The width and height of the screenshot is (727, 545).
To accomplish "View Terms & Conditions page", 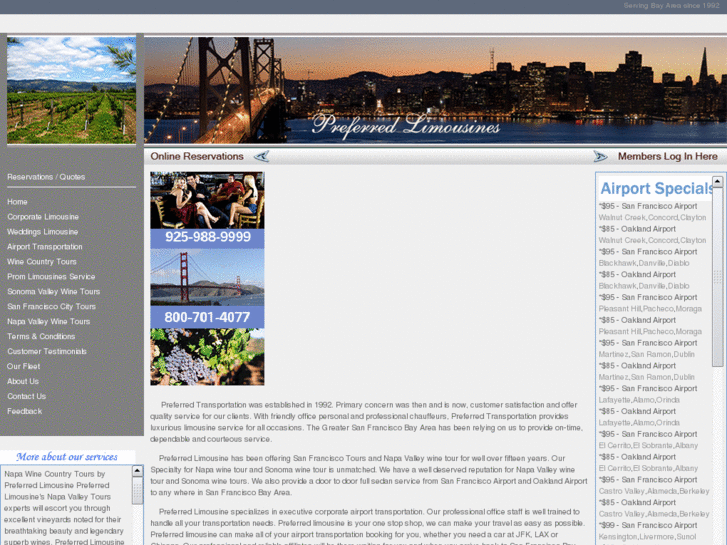I will (x=41, y=336).
